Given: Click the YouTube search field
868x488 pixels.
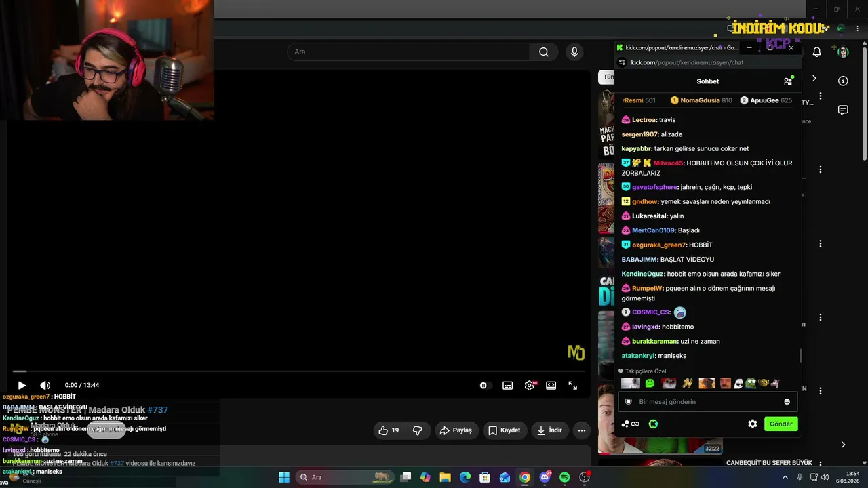Looking at the screenshot, I should (408, 52).
